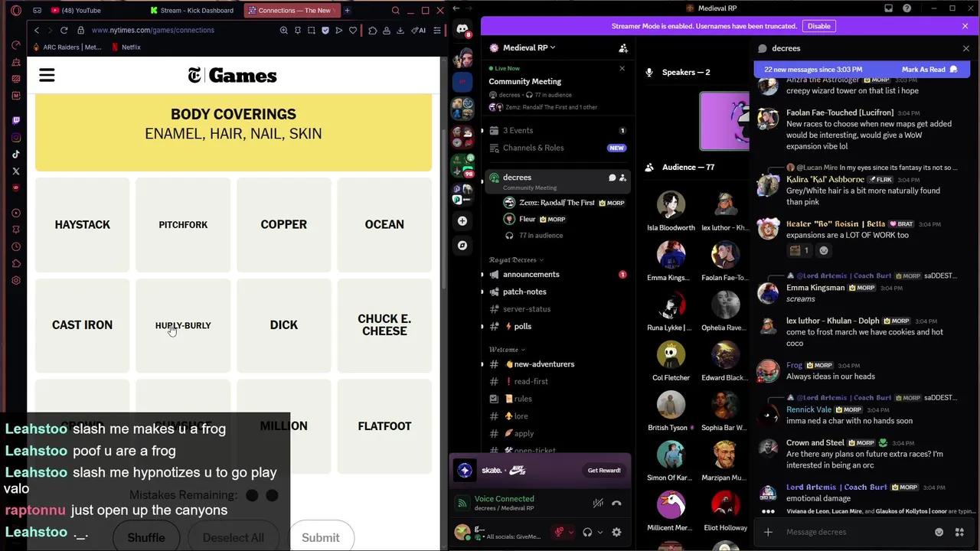Switch to Stream - Kick Dashboard tab
980x551 pixels.
(x=193, y=11)
